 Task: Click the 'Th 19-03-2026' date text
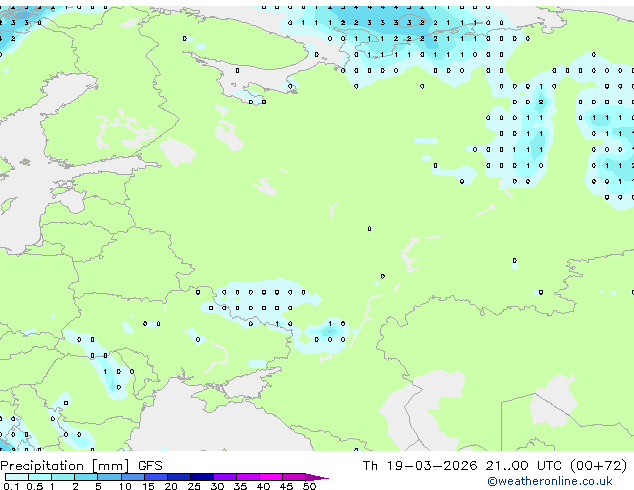pos(420,465)
